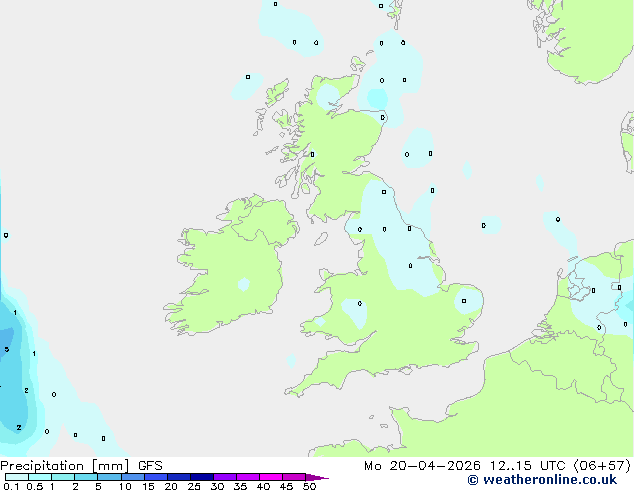Click the 35–40 mm purple legend box
Viewport: 634px width, 490px height.
point(247,477)
